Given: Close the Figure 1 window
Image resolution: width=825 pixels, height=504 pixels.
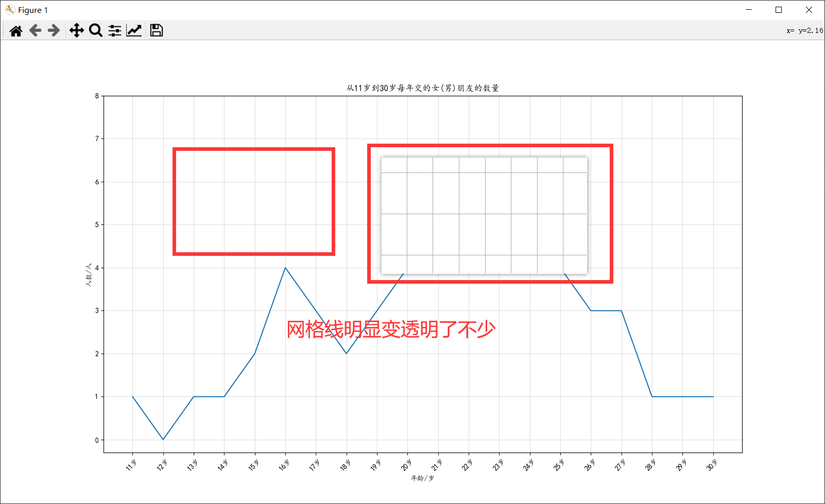Looking at the screenshot, I should (809, 10).
